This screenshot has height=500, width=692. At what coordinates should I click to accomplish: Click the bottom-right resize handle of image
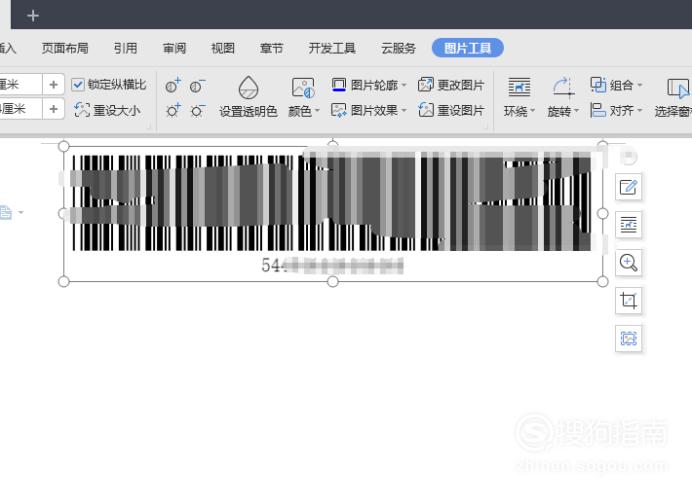[x=602, y=282]
